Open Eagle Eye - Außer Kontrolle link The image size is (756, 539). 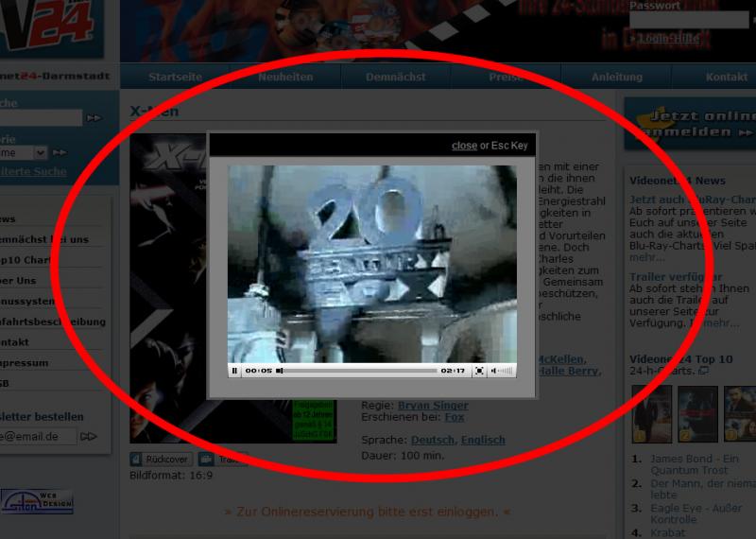click(x=696, y=513)
